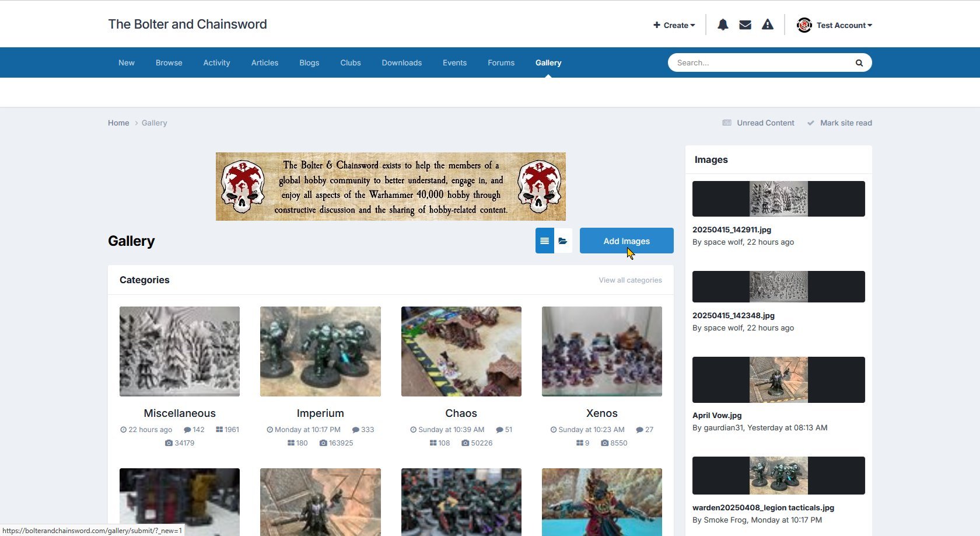Open the April Vow.jpg image thumbnail
Image resolution: width=980 pixels, height=536 pixels.
[x=778, y=380]
